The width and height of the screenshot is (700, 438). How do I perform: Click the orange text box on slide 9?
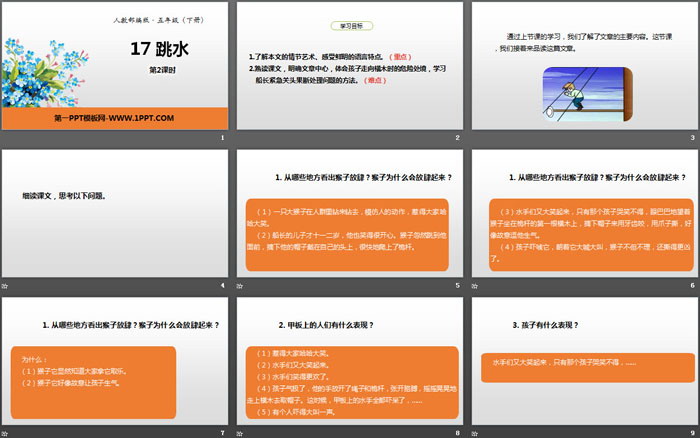pos(581,362)
